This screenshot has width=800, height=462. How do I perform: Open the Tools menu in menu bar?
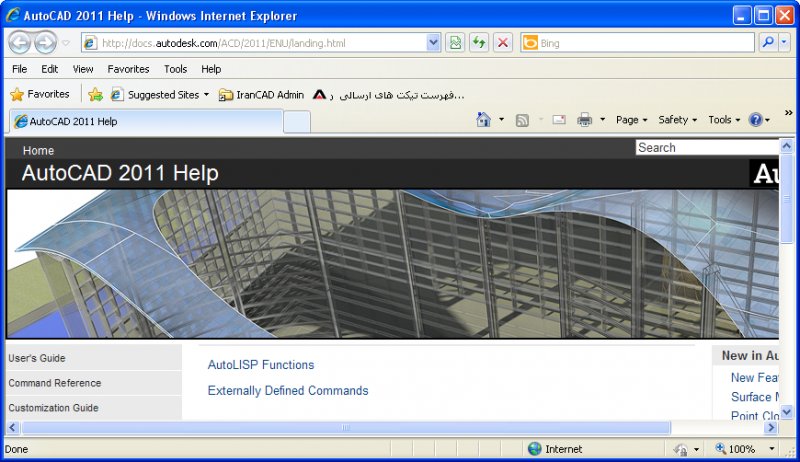coord(176,69)
